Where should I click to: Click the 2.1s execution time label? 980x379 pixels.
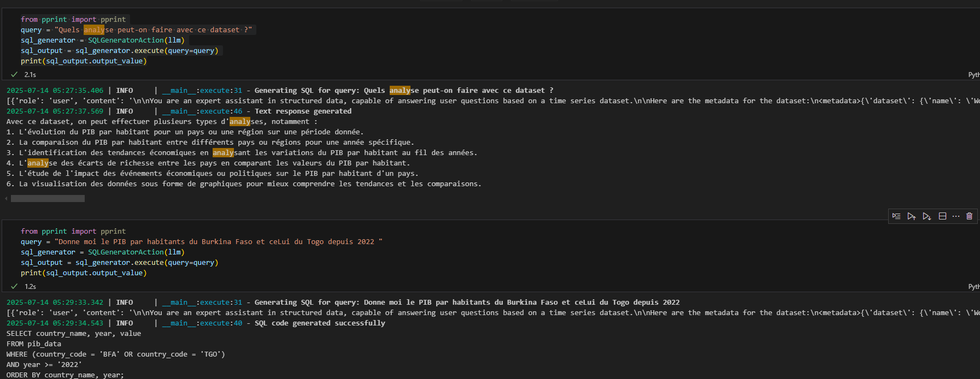[x=30, y=75]
